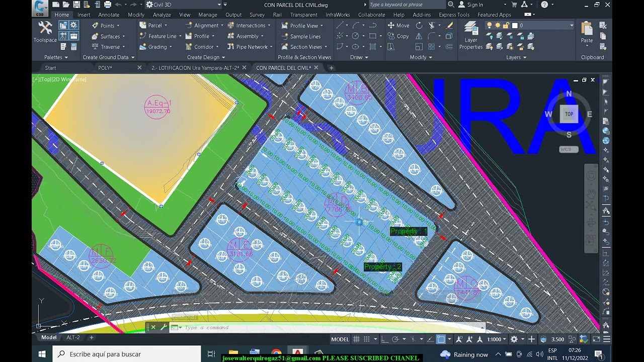Click the Move button
Image resolution: width=644 pixels, height=362 pixels.
398,25
